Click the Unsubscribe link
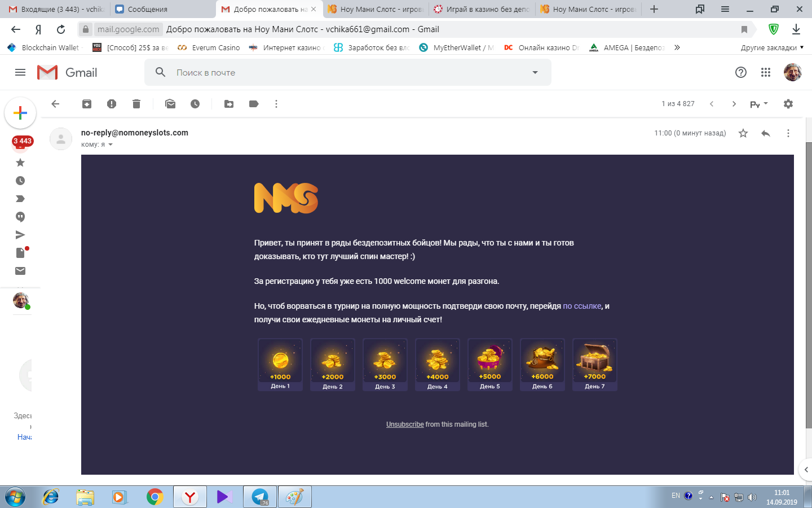 click(x=405, y=424)
